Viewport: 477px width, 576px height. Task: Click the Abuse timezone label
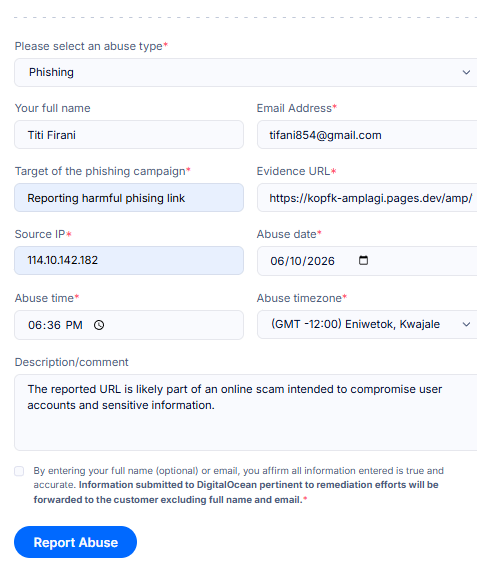click(x=299, y=298)
